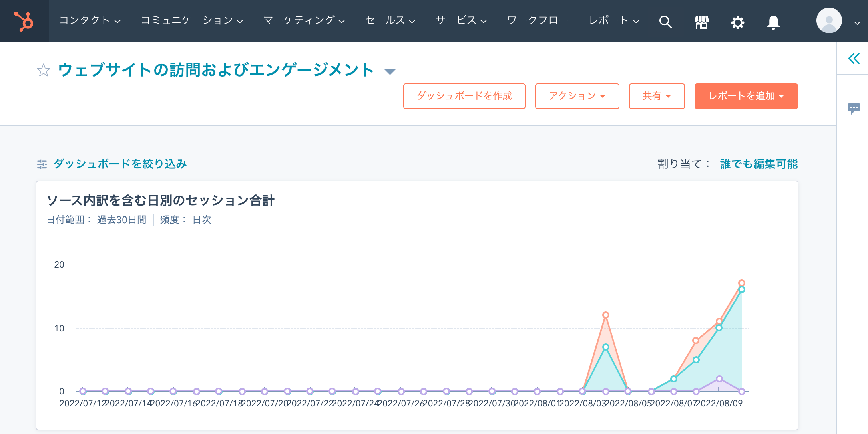Click the レポートを追加 button
The width and height of the screenshot is (868, 434).
pyautogui.click(x=746, y=96)
